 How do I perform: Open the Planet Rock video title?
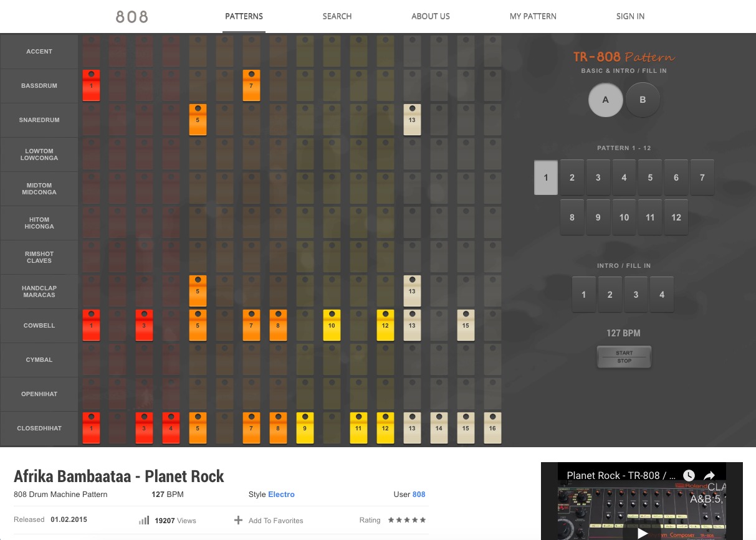tap(620, 475)
